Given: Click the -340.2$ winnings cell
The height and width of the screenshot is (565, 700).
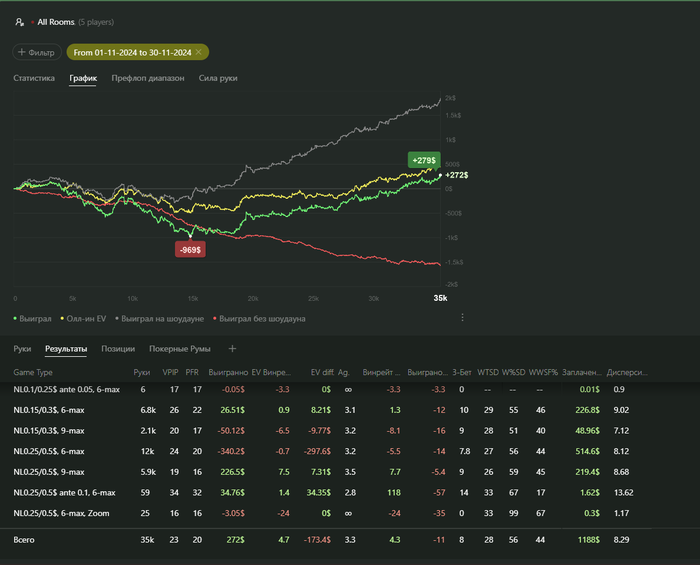Looking at the screenshot, I should [231, 451].
